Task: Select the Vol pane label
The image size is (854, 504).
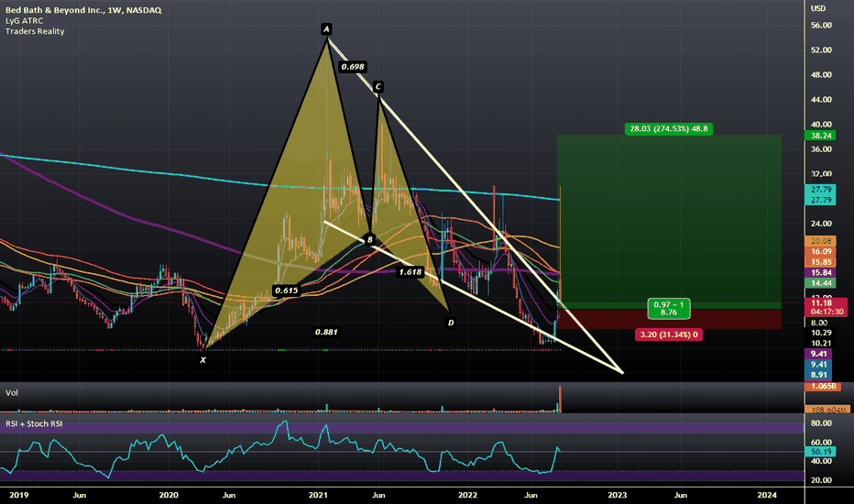Action: tap(11, 393)
